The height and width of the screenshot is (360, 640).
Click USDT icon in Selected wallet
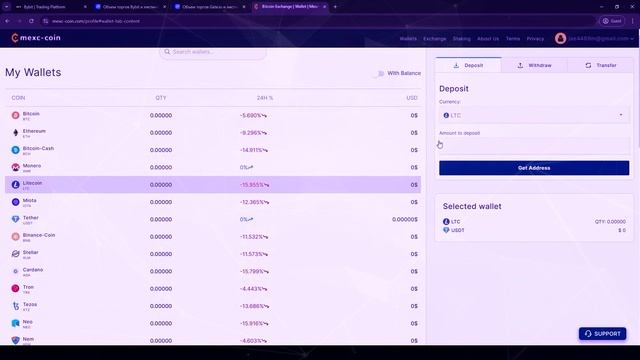click(446, 230)
